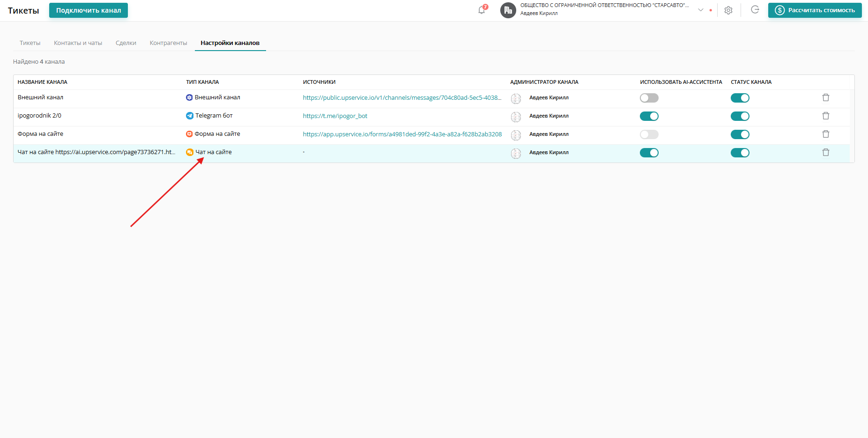This screenshot has height=438, width=868.
Task: Click the Чат на сайте type icon
Action: click(189, 152)
